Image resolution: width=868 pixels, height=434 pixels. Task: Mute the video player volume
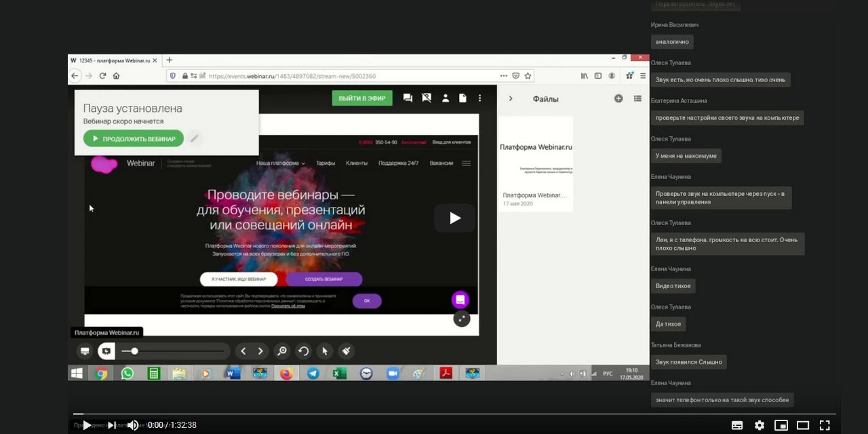(x=133, y=425)
